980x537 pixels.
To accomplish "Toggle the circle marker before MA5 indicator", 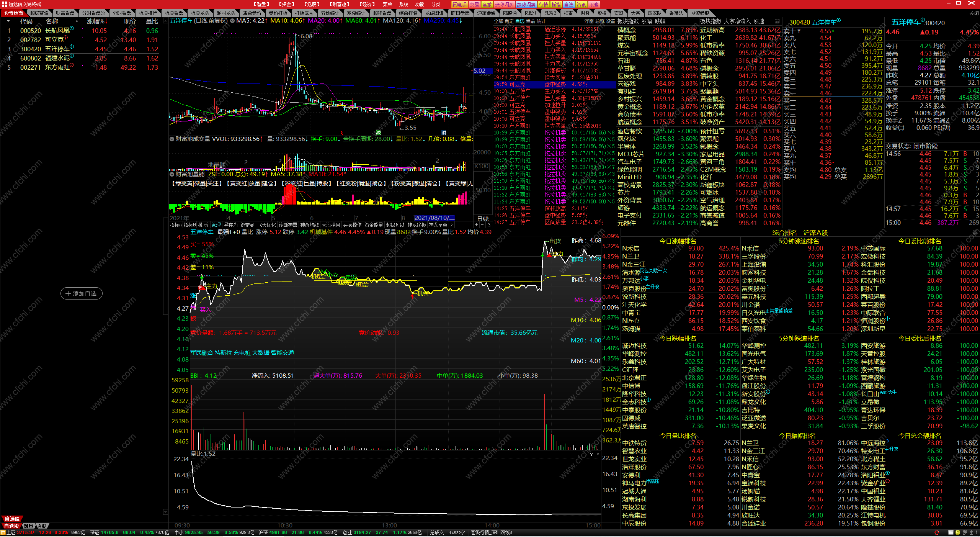I will click(x=232, y=21).
